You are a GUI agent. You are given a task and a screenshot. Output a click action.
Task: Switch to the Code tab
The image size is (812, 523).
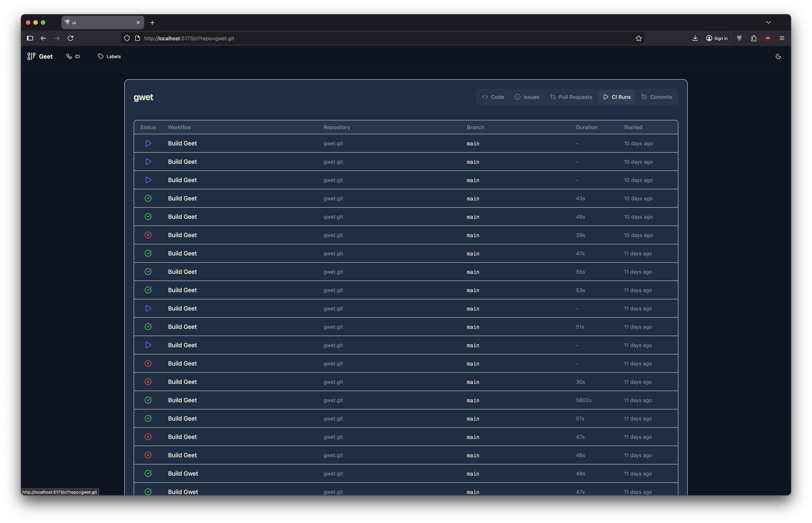(x=493, y=97)
